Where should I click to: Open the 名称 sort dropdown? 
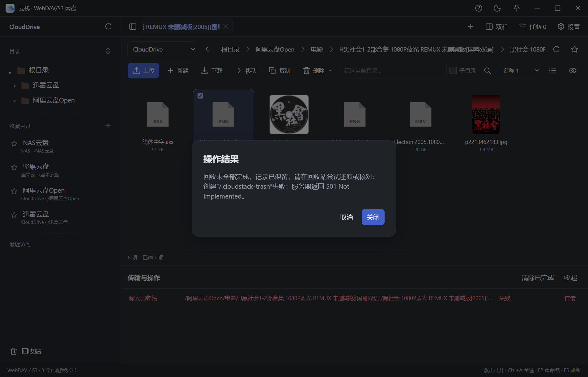click(x=520, y=71)
